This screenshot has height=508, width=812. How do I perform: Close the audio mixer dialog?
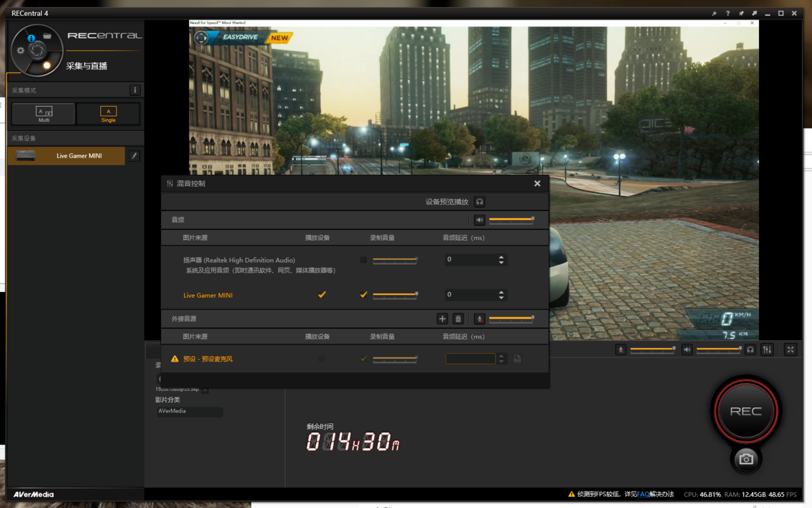pos(537,183)
